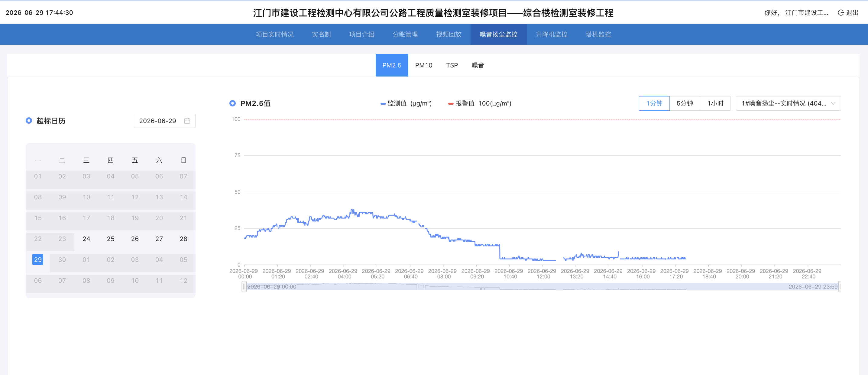The width and height of the screenshot is (868, 375).
Task: Toggle the blue 监测值 legend marker
Action: (x=383, y=103)
